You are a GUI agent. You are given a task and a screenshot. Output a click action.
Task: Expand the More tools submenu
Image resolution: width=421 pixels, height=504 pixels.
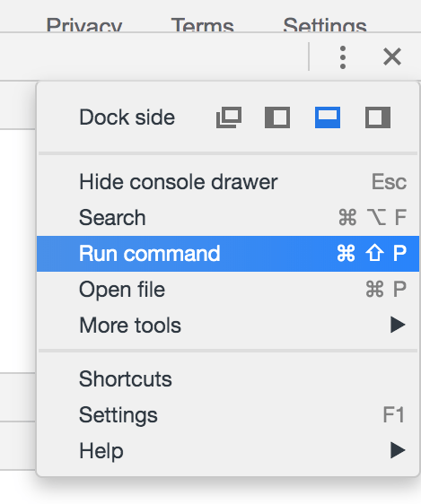pyautogui.click(x=228, y=325)
